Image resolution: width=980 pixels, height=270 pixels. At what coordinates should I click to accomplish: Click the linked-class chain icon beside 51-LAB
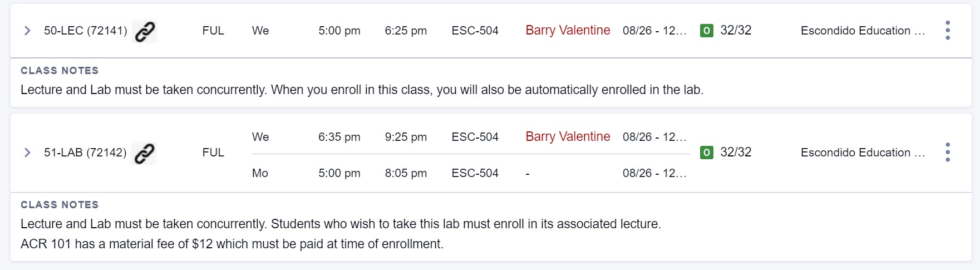144,153
